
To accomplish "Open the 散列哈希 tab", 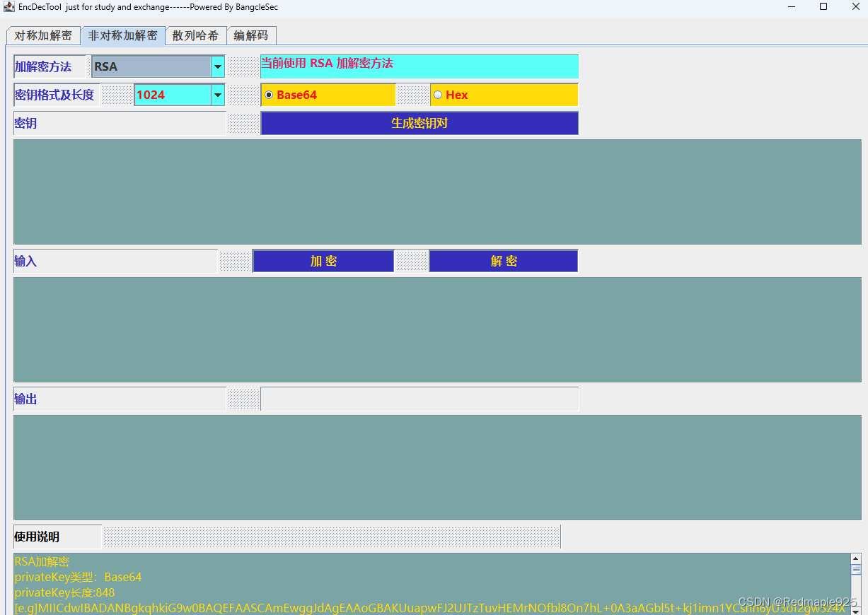I will [196, 35].
